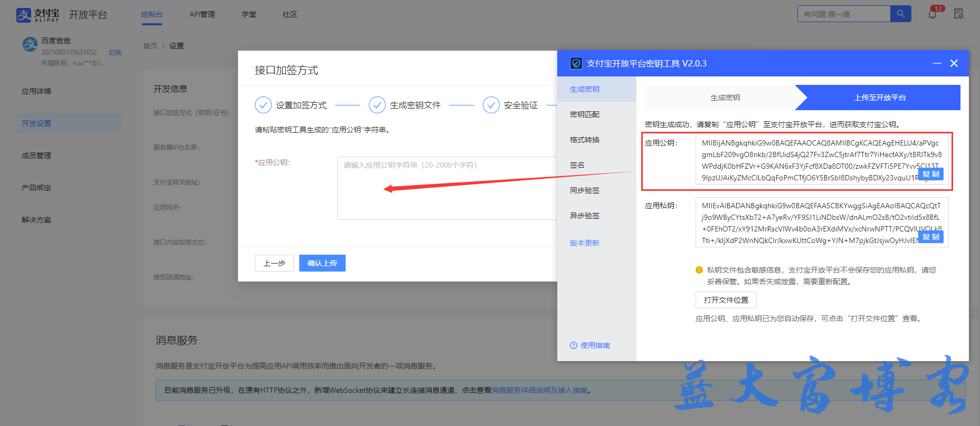The width and height of the screenshot is (980, 426).
Task: Copy the 应用公钥 with 复制 button
Action: coord(931,174)
